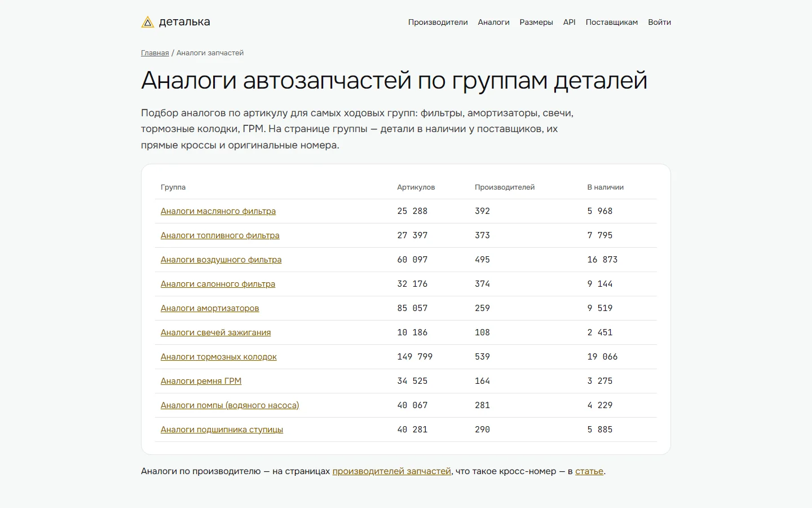This screenshot has width=812, height=508.
Task: Select the 149 799 articles value
Action: [x=415, y=357]
